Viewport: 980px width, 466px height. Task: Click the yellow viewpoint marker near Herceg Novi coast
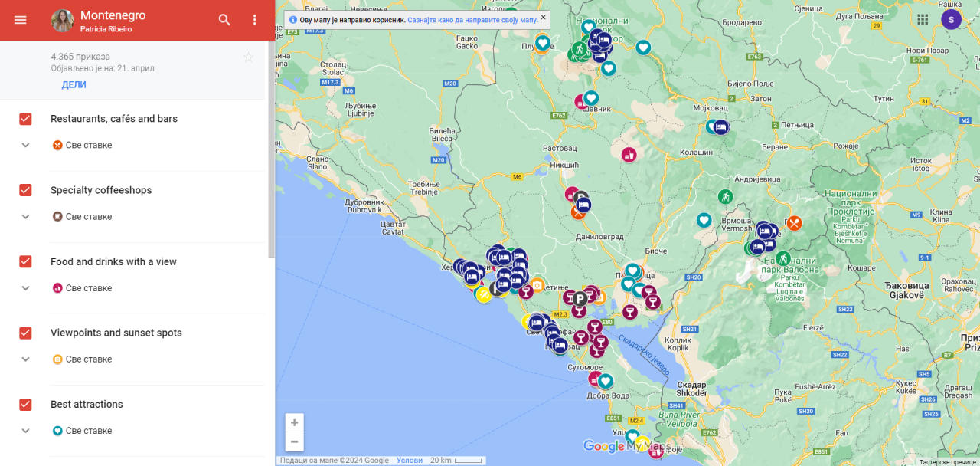pos(483,294)
